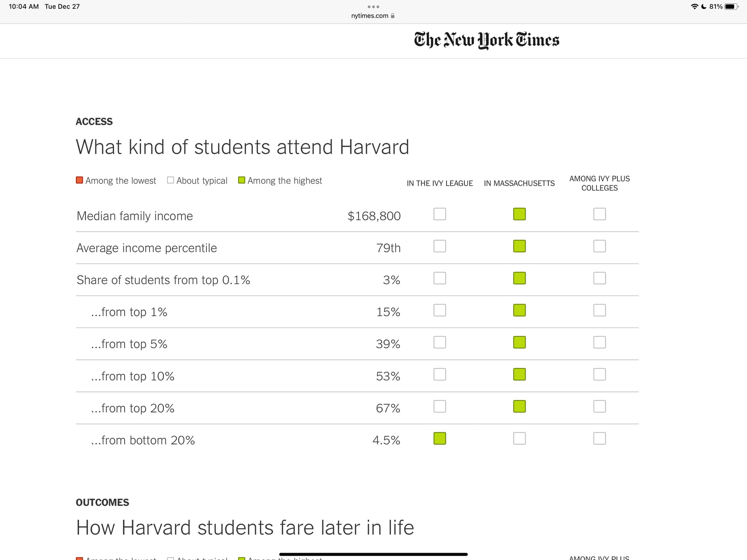This screenshot has height=560, width=747.
Task: Click the lock icon beside nytimes.com
Action: (x=393, y=16)
